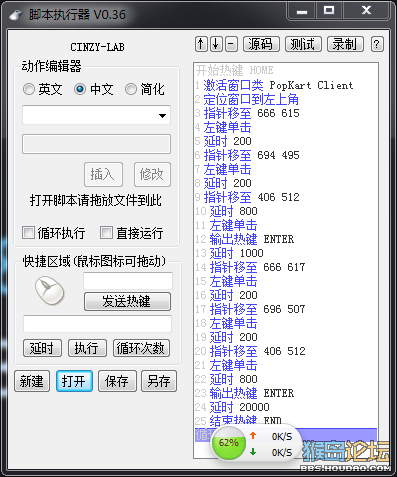This screenshot has width=397, height=477.
Task: Select line 6 指针移至 694 495
Action: [286, 155]
